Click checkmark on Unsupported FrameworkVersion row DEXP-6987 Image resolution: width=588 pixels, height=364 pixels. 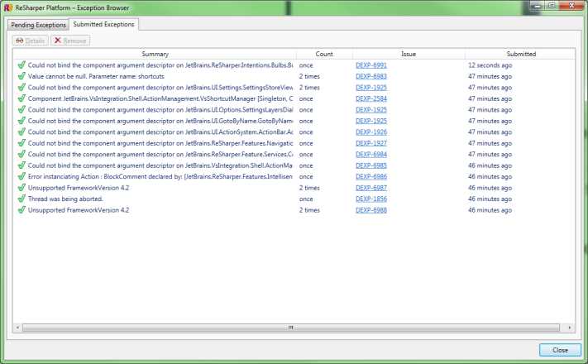[22, 187]
